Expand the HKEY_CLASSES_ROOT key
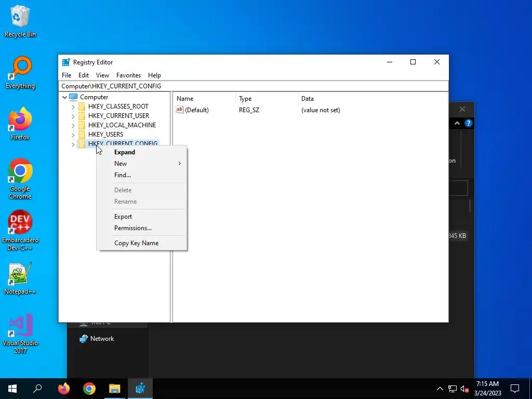This screenshot has width=532, height=399. coord(73,107)
